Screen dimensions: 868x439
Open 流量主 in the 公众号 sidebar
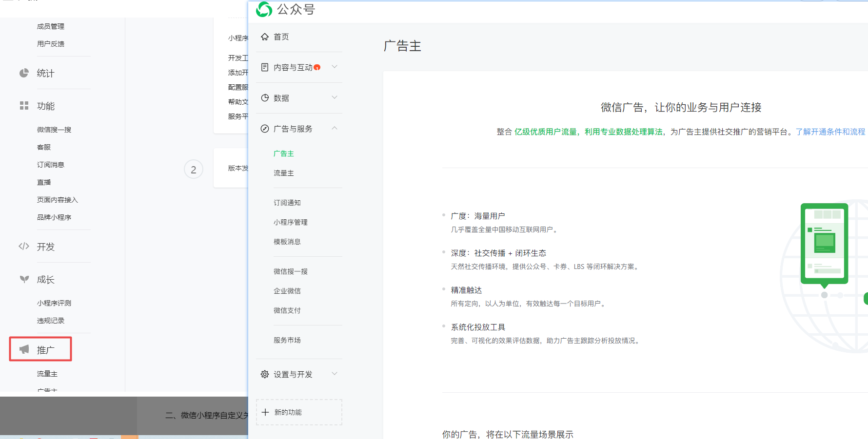(284, 173)
